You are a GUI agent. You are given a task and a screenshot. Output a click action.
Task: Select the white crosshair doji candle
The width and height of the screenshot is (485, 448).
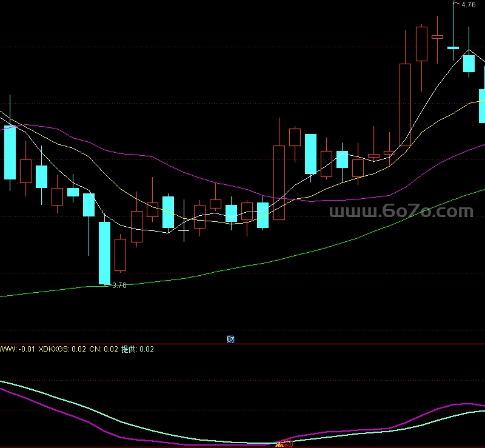[184, 221]
